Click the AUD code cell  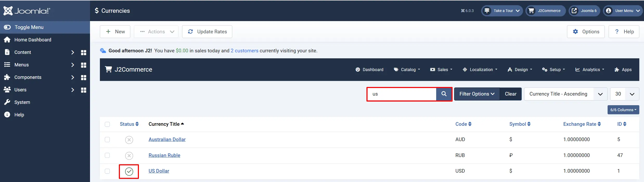[x=460, y=140]
